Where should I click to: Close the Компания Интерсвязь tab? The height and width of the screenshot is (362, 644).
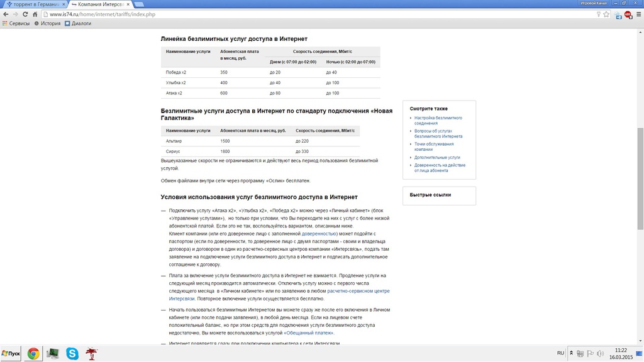tap(128, 4)
